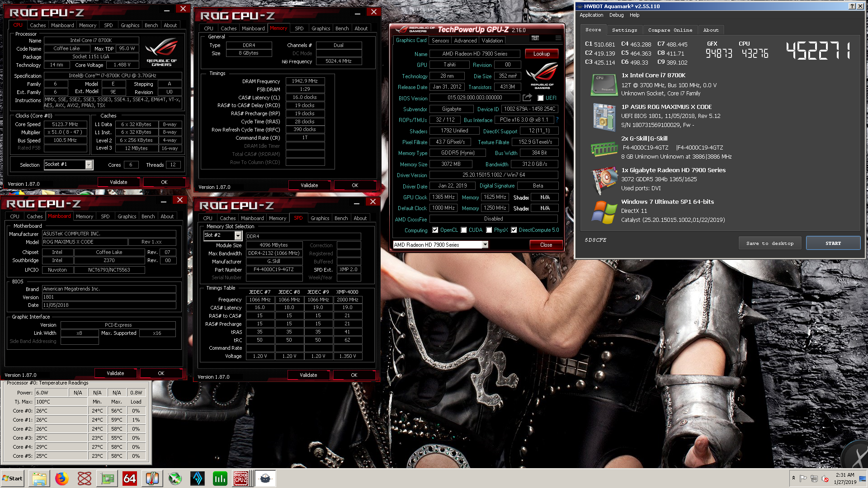Toggle the PhysX checkbox
The height and width of the screenshot is (488, 868).
pos(489,230)
